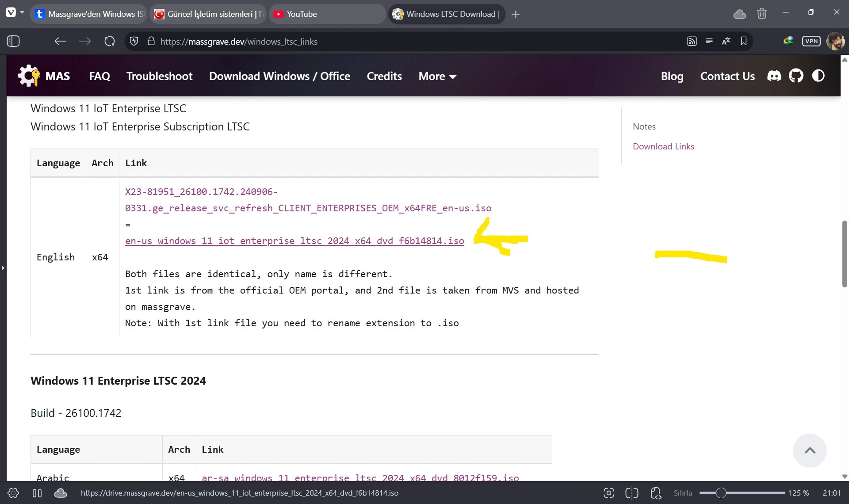Open the Vivaldi main menu
Viewport: 849px width, 504px height.
point(11,13)
